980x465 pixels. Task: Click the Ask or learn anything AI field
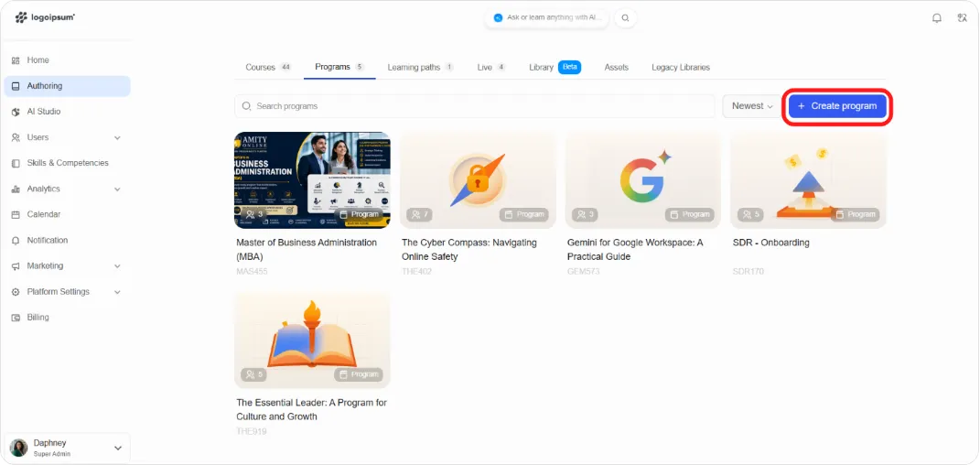pos(547,18)
